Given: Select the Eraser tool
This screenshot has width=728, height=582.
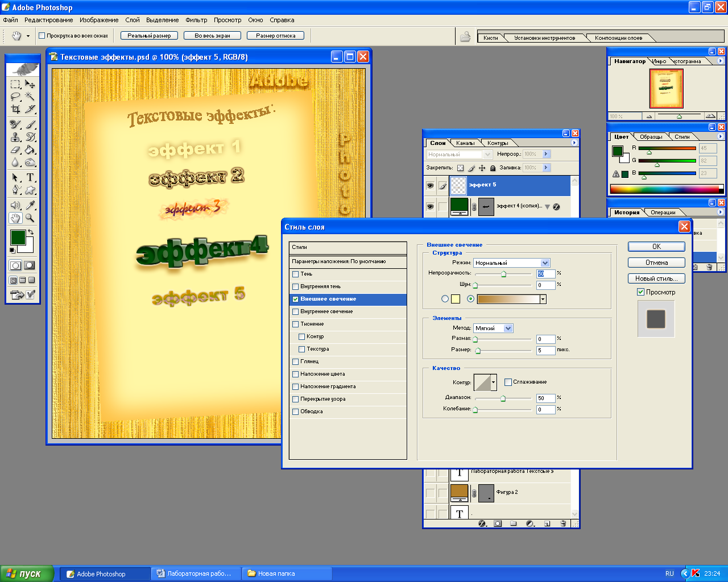Looking at the screenshot, I should click(x=15, y=149).
